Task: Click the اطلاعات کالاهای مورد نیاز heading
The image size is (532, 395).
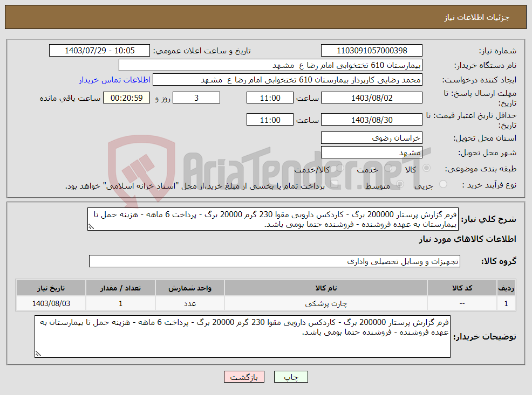Action: coord(467,239)
